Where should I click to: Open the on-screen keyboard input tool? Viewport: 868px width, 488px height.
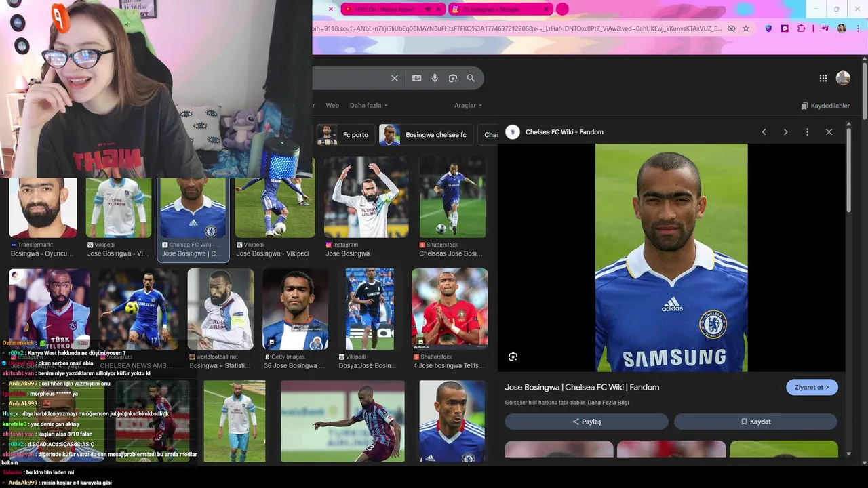[x=417, y=78]
